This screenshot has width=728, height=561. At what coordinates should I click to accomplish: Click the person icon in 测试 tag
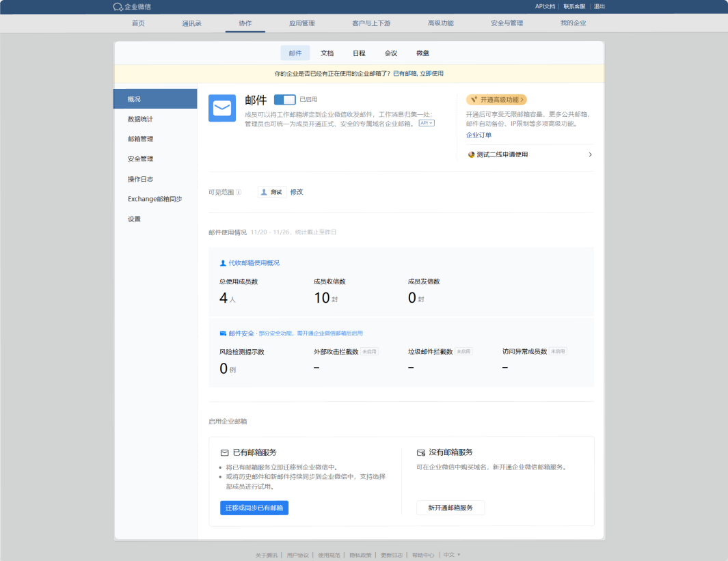tap(265, 192)
